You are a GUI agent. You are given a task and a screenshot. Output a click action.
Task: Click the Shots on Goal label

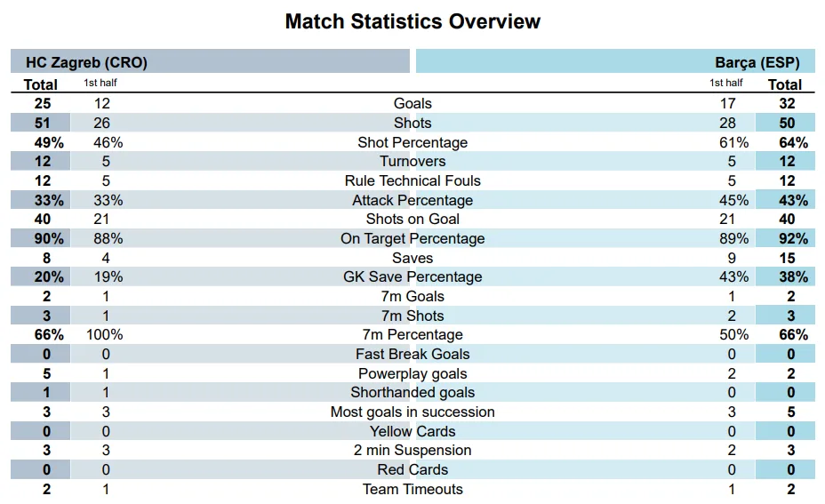[412, 220]
